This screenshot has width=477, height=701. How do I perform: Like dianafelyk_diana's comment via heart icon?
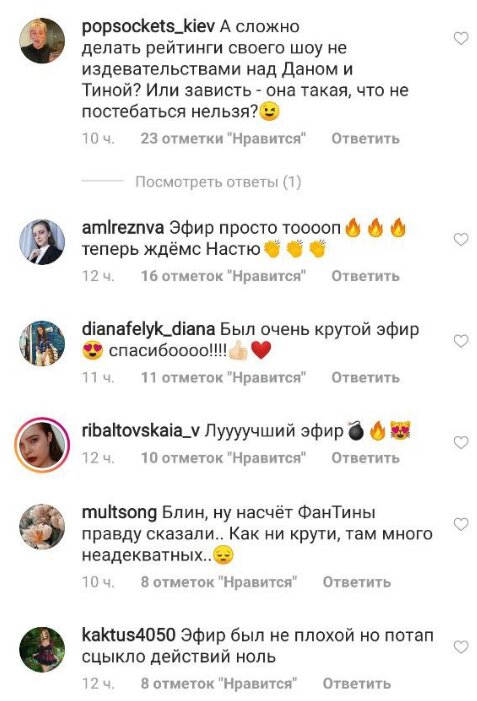tap(460, 341)
